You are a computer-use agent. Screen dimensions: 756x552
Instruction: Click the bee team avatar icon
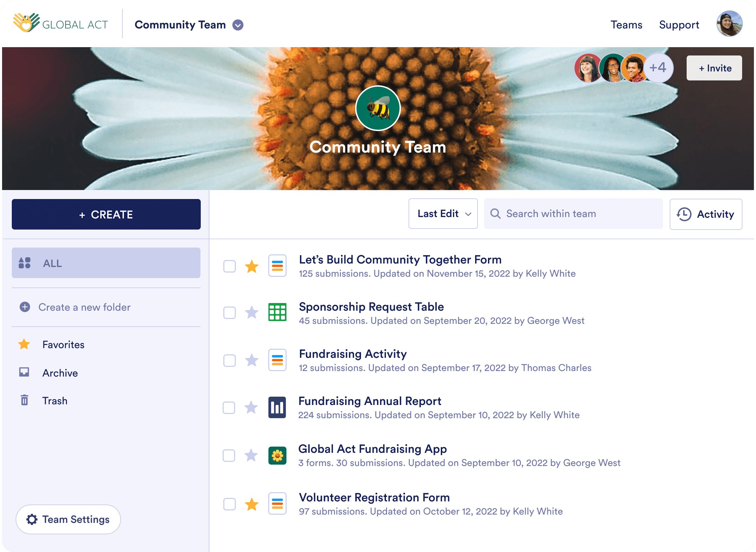[x=378, y=108]
